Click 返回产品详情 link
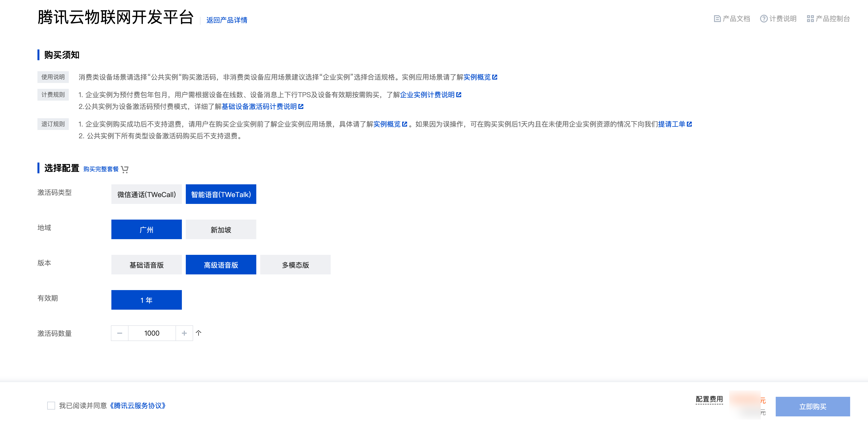Image resolution: width=868 pixels, height=423 pixels. pyautogui.click(x=227, y=20)
